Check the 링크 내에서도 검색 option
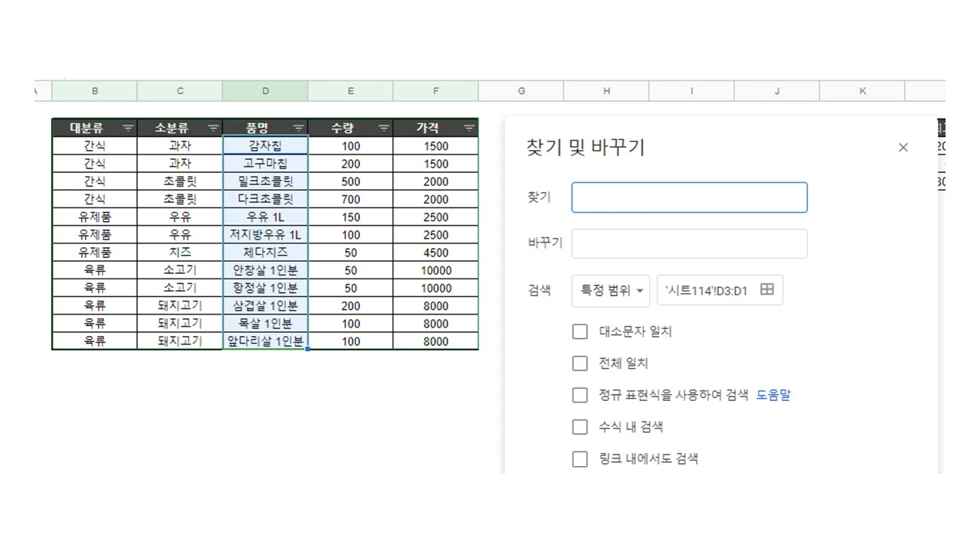 pyautogui.click(x=580, y=459)
